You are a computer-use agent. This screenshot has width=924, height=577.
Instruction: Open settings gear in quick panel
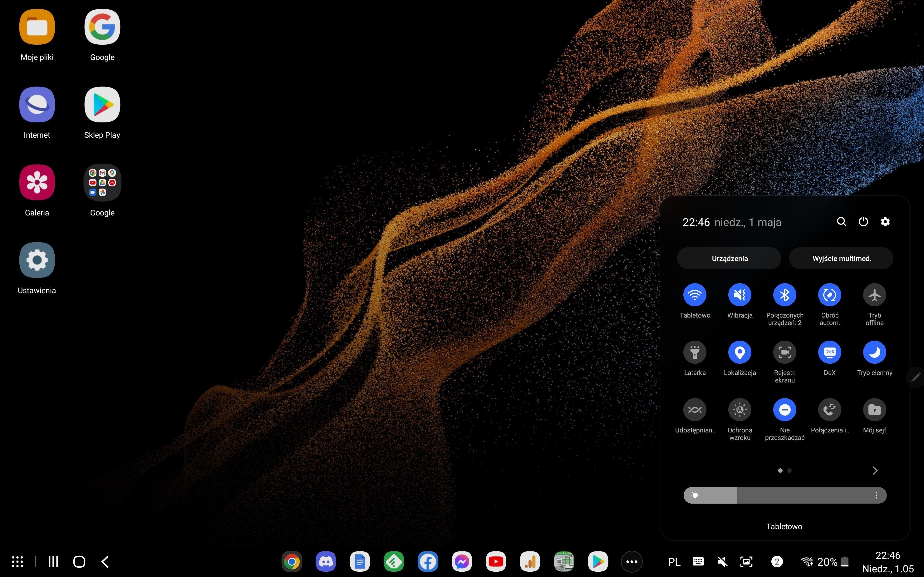tap(885, 222)
